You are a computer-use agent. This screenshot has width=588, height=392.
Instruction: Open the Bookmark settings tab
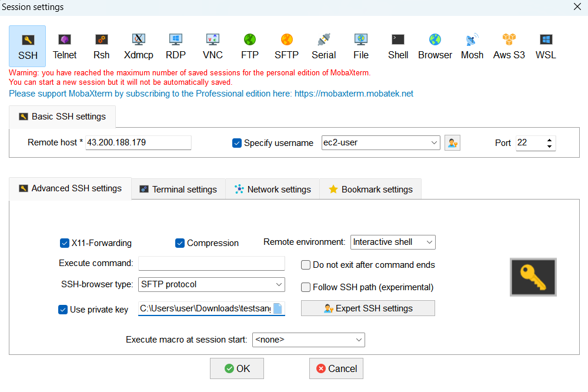(x=370, y=190)
